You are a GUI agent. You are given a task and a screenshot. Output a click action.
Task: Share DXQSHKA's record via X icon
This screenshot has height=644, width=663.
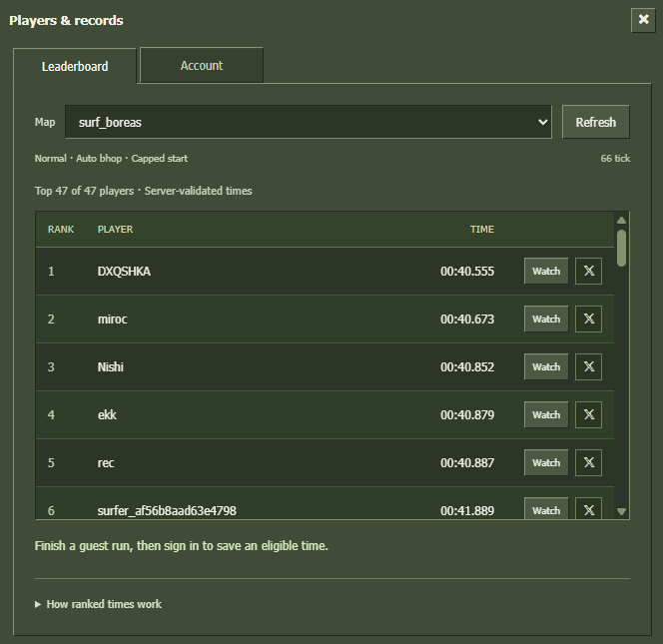[588, 271]
